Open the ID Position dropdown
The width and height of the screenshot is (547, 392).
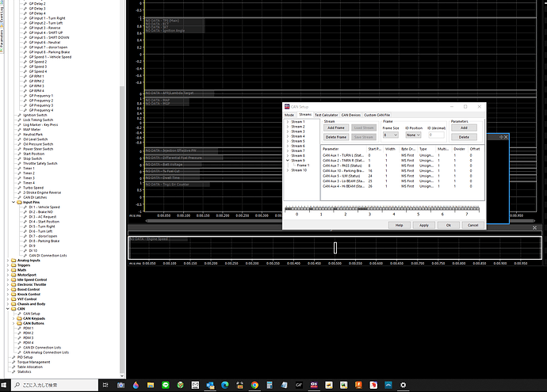tap(413, 135)
